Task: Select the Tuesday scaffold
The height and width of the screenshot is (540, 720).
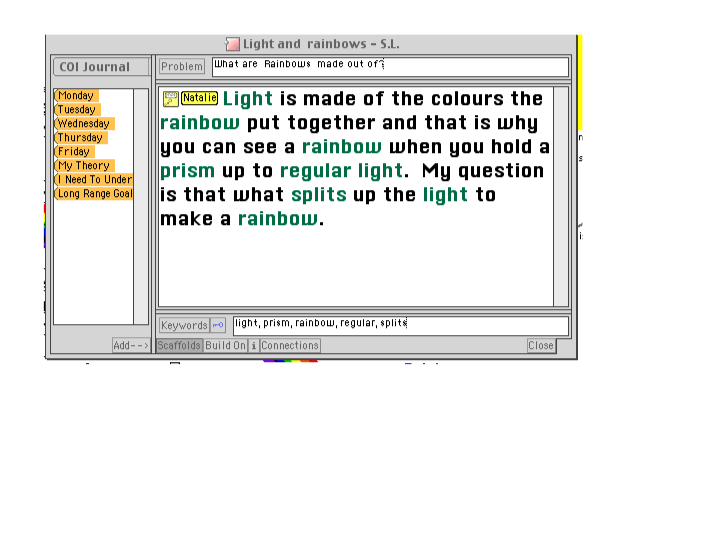Action: pyautogui.click(x=77, y=110)
